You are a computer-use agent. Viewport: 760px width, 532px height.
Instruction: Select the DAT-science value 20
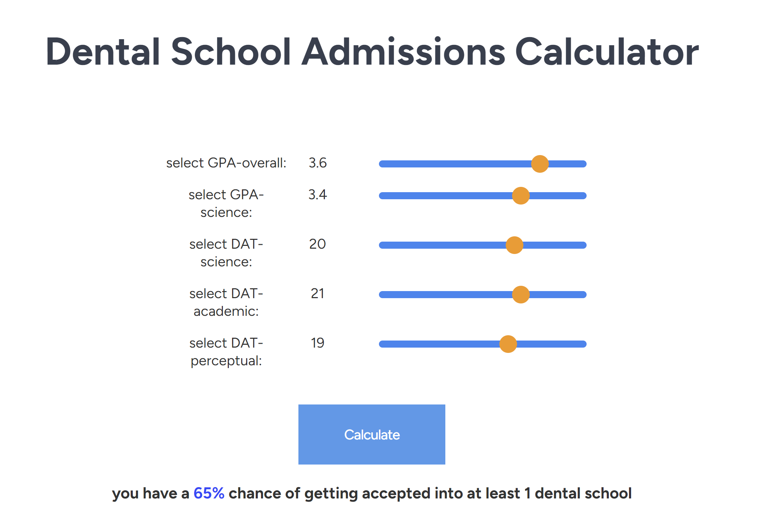[x=317, y=244]
